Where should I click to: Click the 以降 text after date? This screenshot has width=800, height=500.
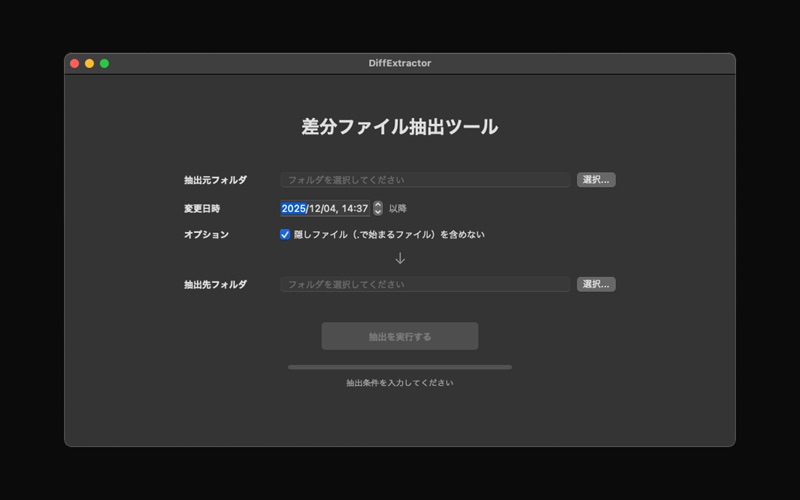tap(397, 208)
